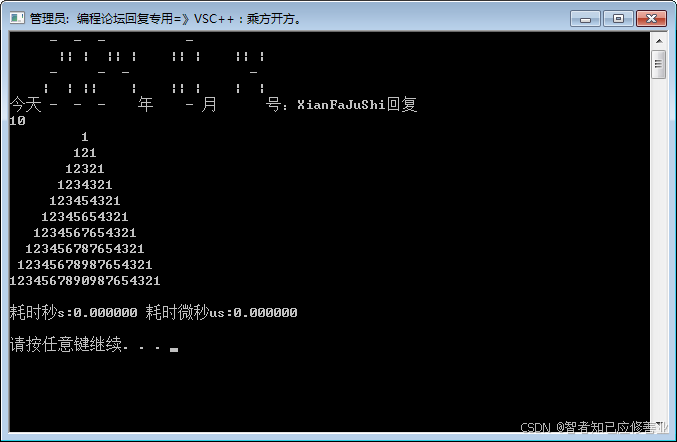Minimize the console window
Screen dimensions: 677x442
point(585,19)
